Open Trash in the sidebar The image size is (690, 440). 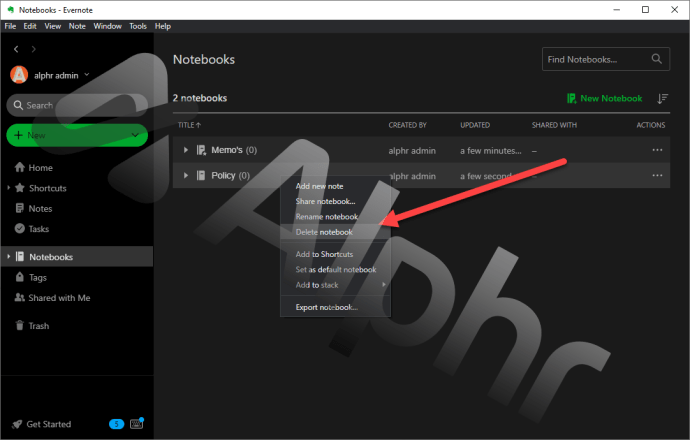point(32,326)
